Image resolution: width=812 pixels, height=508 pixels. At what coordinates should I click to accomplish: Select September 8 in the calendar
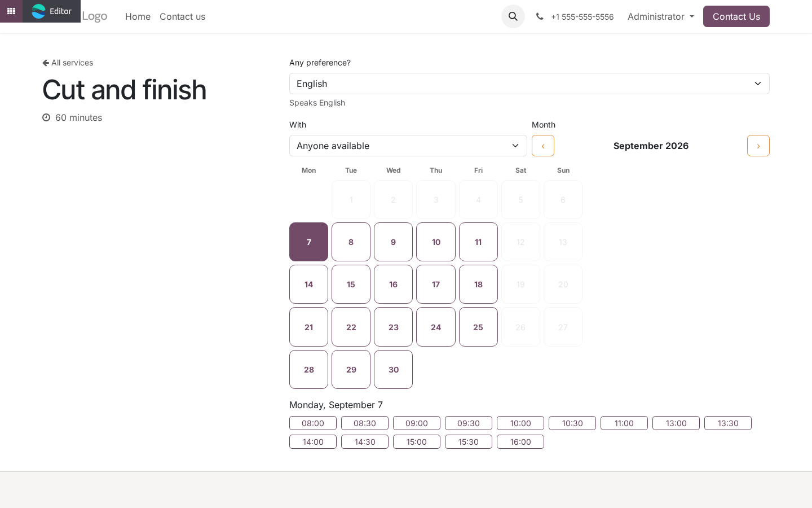coord(351,242)
